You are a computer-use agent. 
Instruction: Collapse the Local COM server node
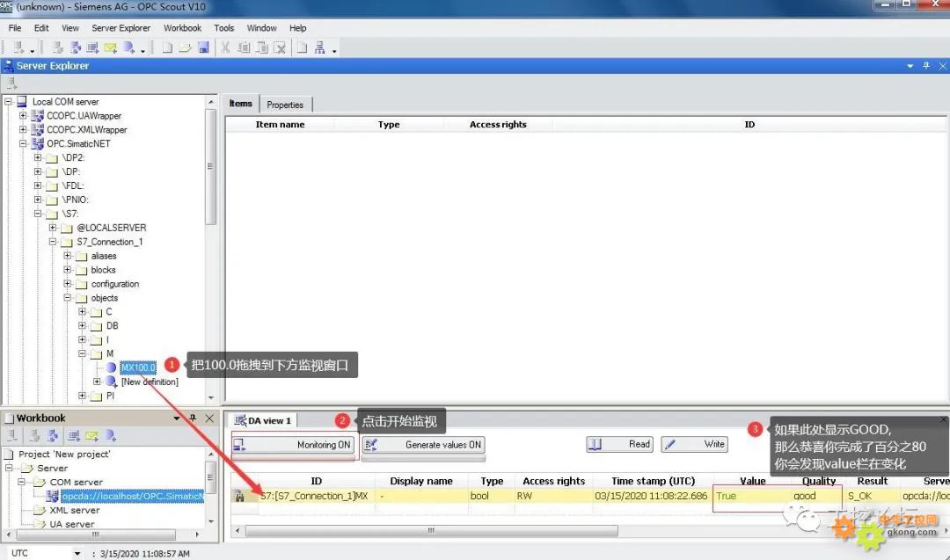(x=9, y=102)
